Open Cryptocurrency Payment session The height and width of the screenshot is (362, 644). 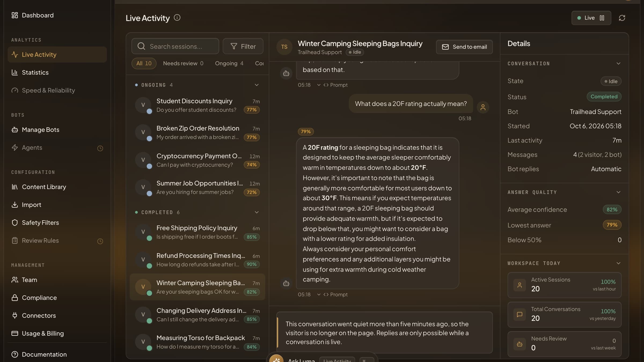197,160
